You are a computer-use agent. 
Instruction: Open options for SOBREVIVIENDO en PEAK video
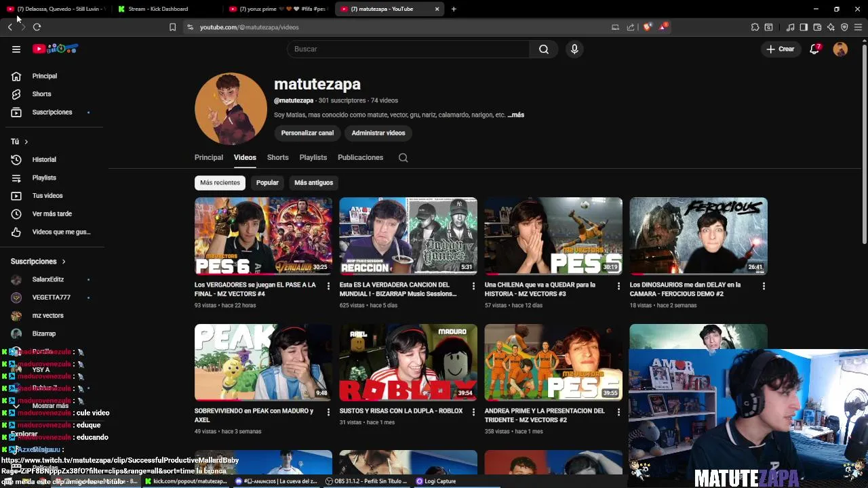(328, 412)
